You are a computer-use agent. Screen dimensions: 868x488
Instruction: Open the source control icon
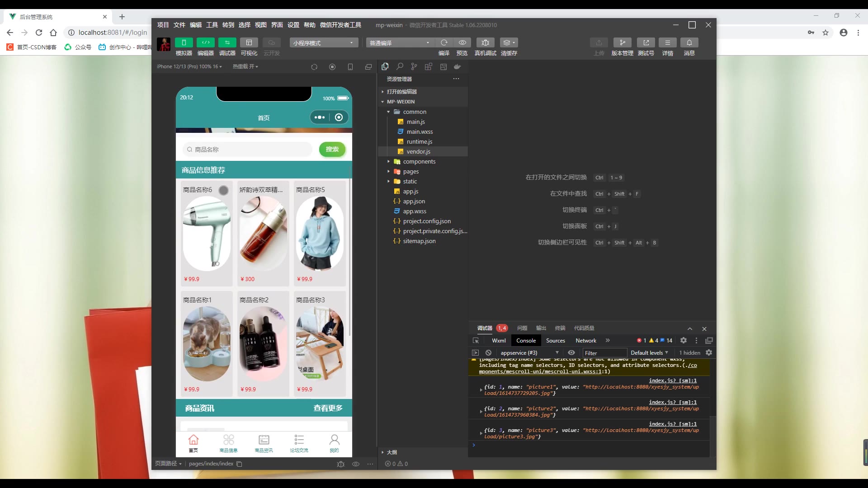point(414,66)
